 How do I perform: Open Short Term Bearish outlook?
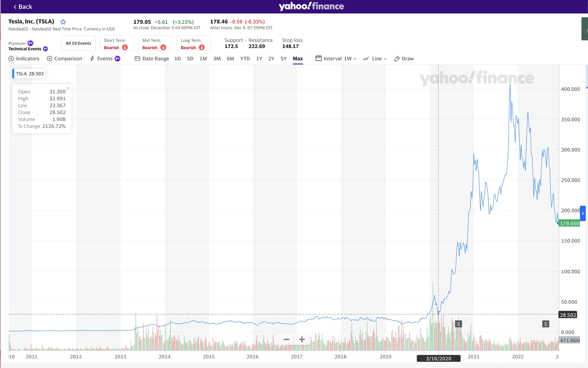click(117, 43)
